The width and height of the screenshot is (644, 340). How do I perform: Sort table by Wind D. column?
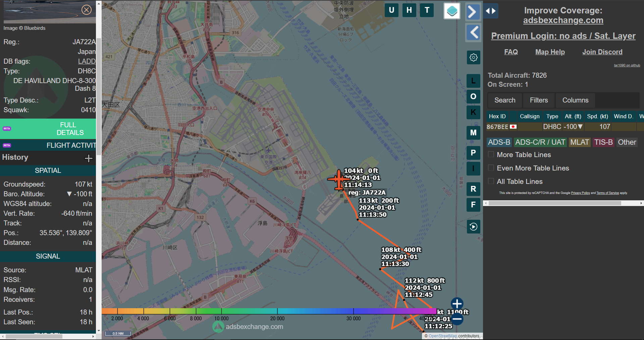623,116
